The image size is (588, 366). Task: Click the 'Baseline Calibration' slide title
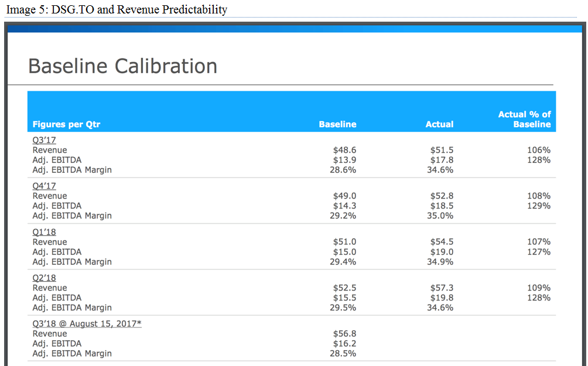[122, 66]
